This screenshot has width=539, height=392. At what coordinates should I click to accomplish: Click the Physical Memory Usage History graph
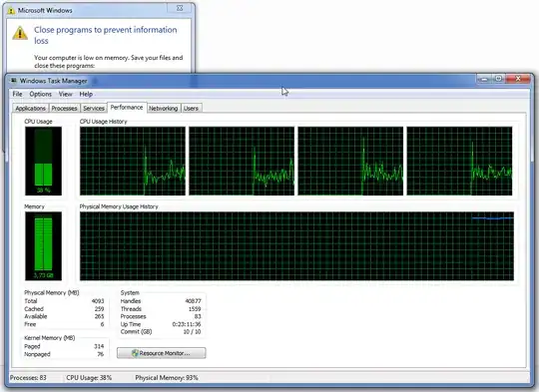(297, 246)
